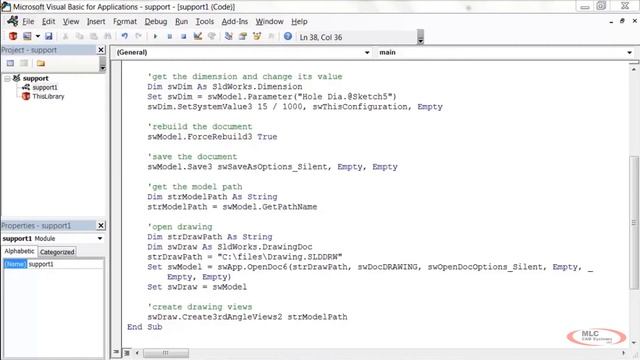Click the code line 'swModel.ForceRebuild3 True'
The image size is (640, 360).
coord(212,137)
